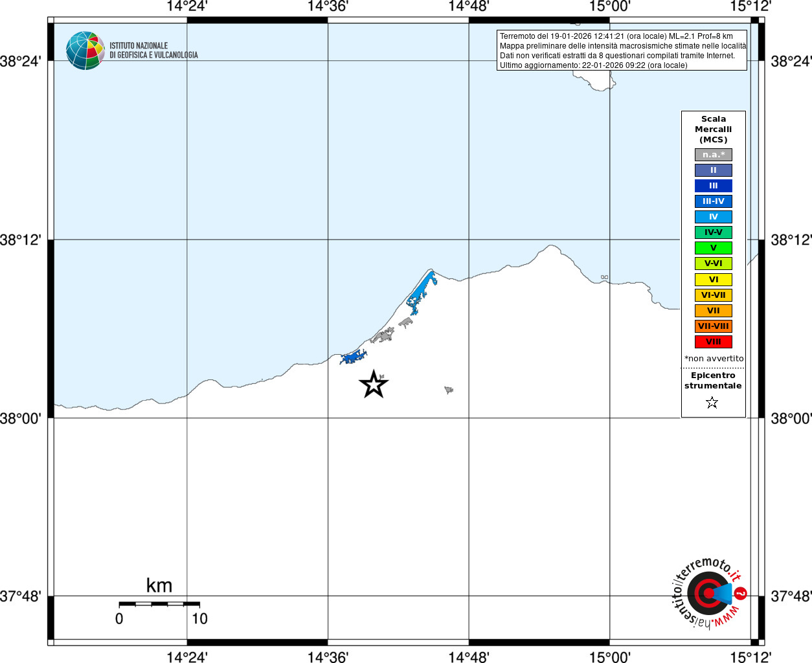Click the small offshore islets near 15°00'
Image resolution: width=812 pixels, height=663 pixels.
604,277
